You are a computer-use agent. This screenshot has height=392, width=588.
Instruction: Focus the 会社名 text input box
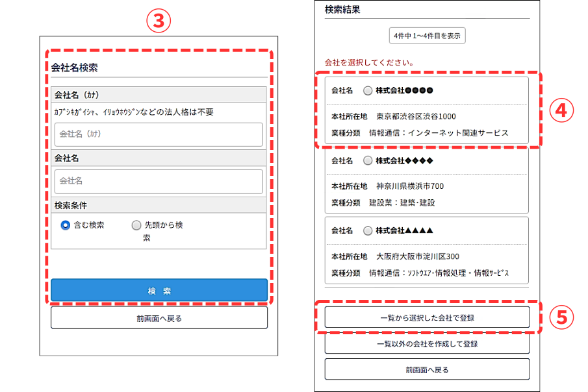click(159, 181)
